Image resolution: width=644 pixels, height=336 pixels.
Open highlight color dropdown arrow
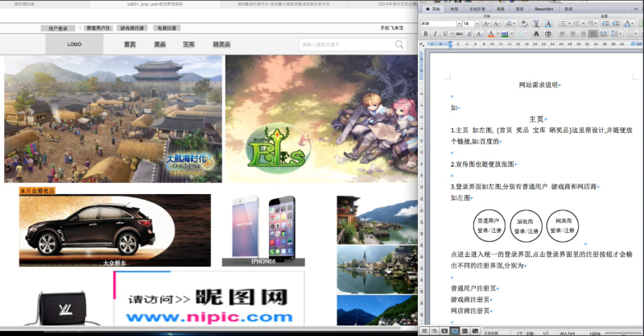pos(512,34)
